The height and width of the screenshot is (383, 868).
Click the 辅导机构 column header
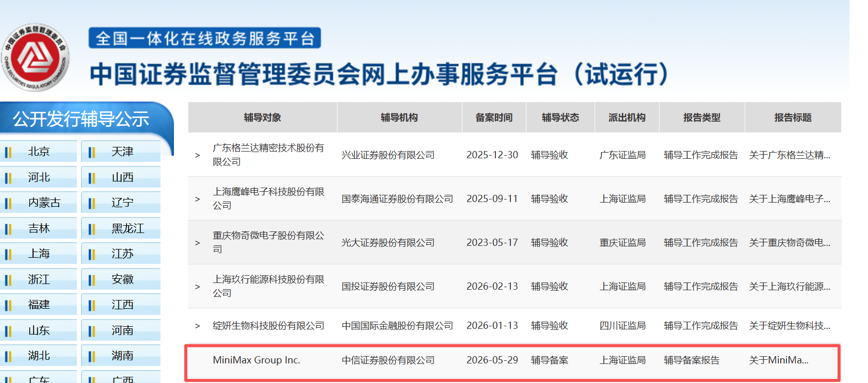pos(399,118)
